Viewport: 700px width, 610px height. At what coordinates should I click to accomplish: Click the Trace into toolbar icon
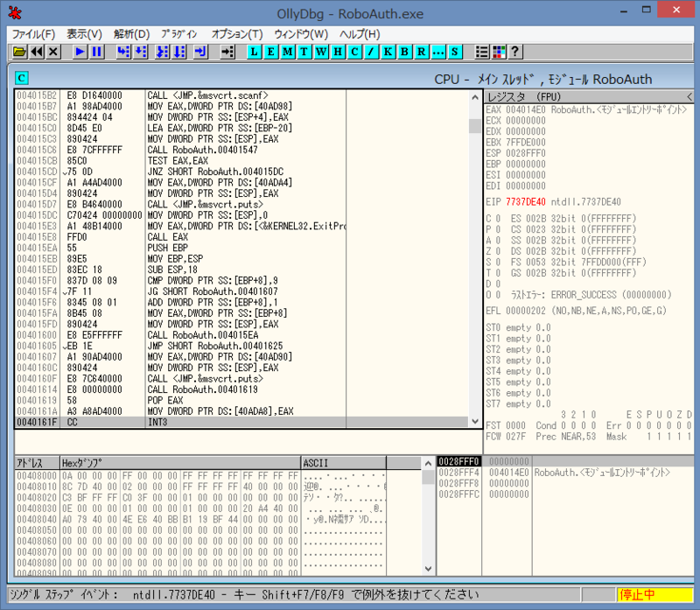pos(163,52)
